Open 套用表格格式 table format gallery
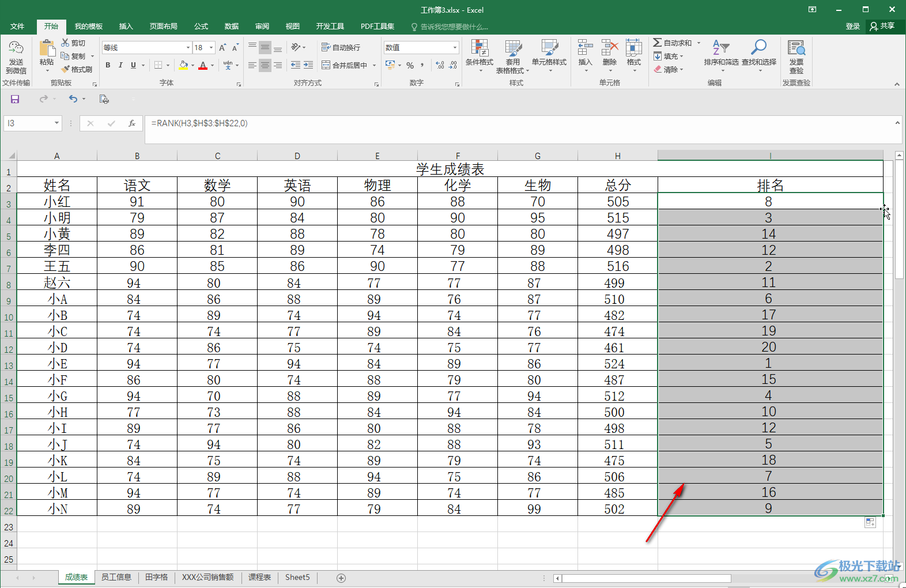 (512, 56)
